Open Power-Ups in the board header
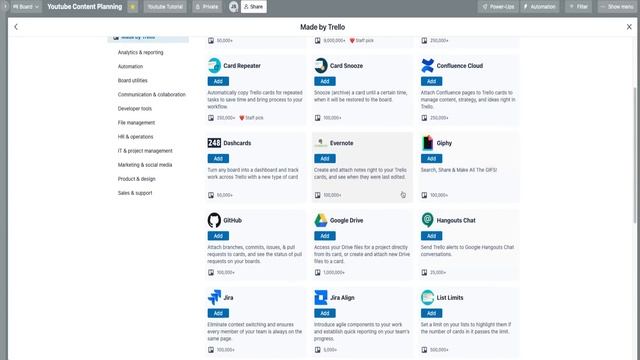The image size is (640, 360). click(498, 7)
